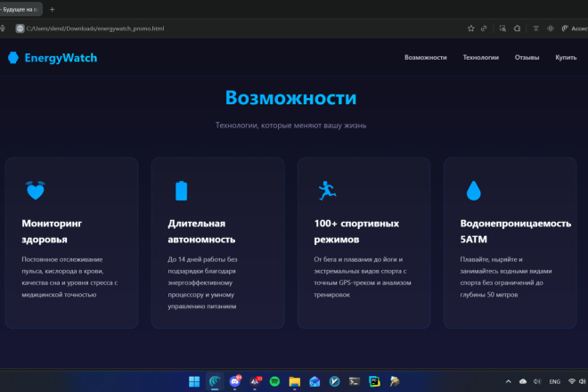Click the subtitle Технологии, которые меняют вашу жизнь
Screen dimensions: 588x392
pyautogui.click(x=290, y=126)
